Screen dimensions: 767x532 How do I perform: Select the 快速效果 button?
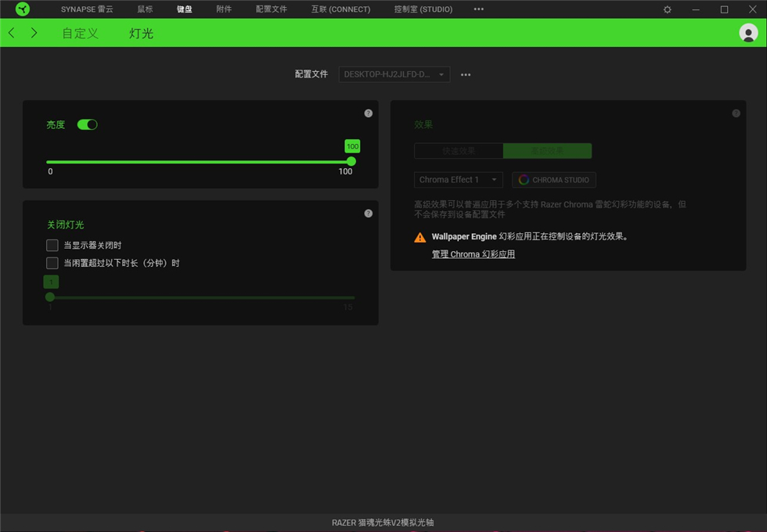pyautogui.click(x=459, y=150)
